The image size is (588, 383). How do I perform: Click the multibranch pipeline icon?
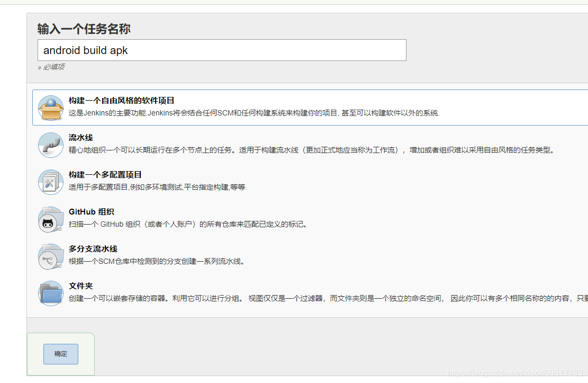click(x=51, y=256)
